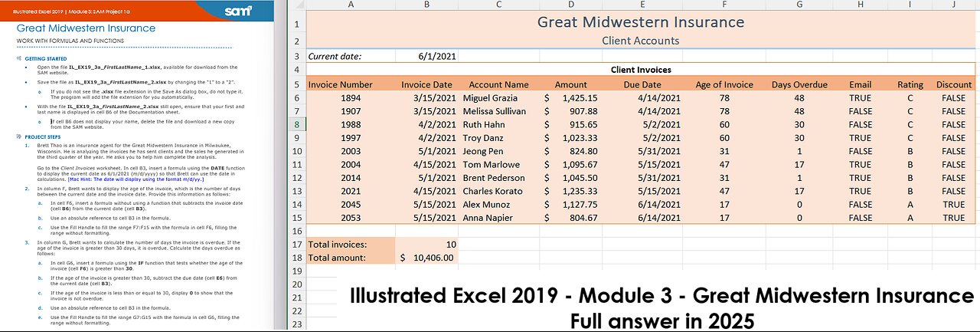Select the 'Brent Pederson' account name cell
The height and width of the screenshot is (332, 980).
coord(498,178)
